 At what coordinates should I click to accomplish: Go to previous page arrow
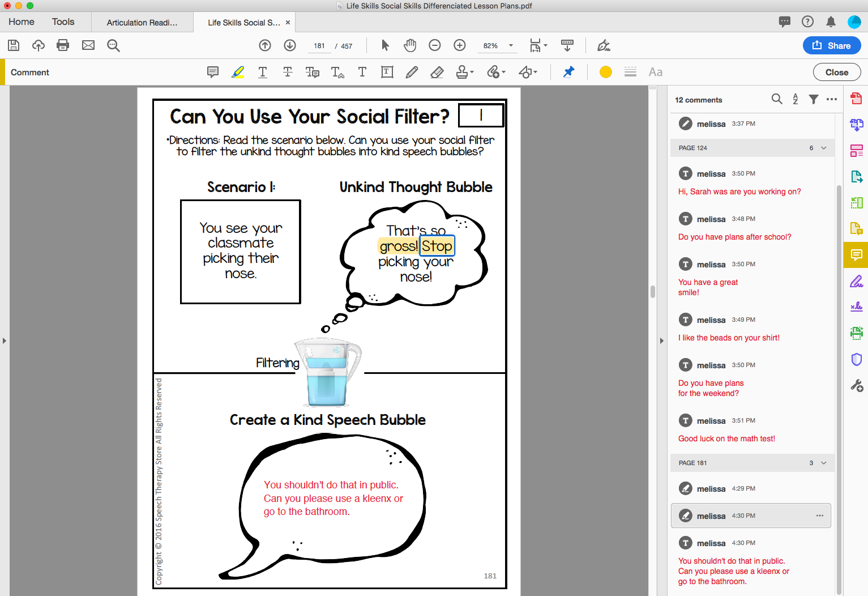tap(265, 45)
